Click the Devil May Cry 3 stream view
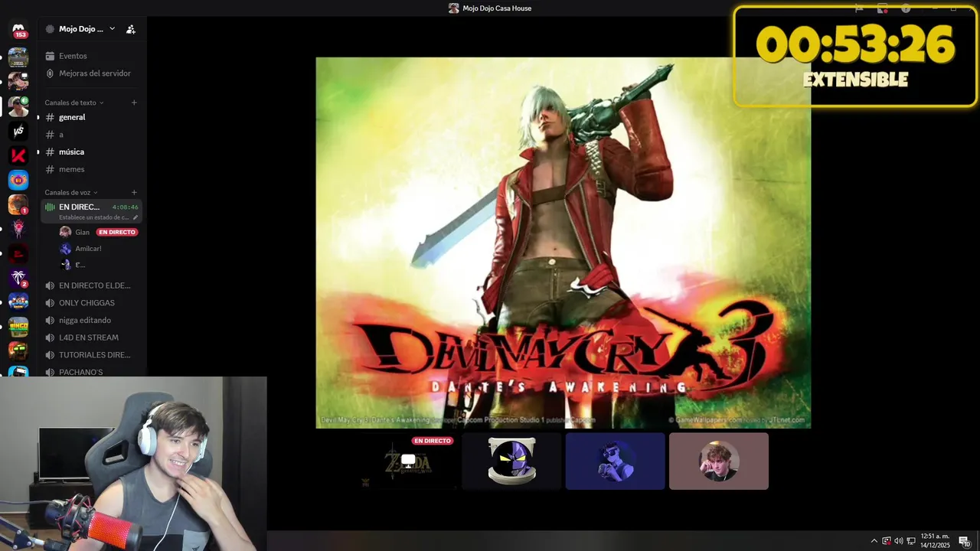 point(563,243)
